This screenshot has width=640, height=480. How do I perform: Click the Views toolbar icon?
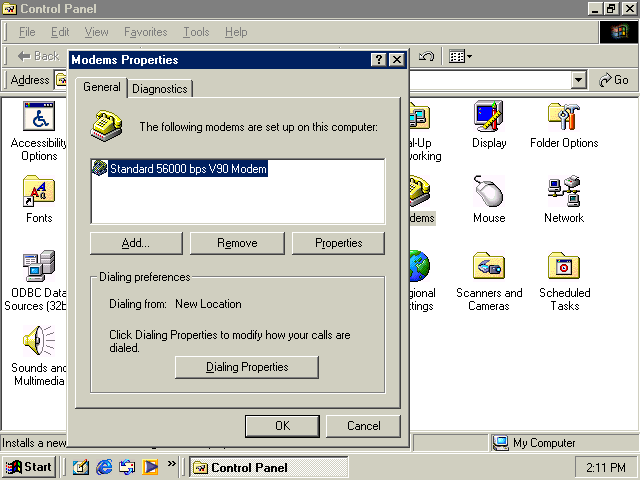457,56
